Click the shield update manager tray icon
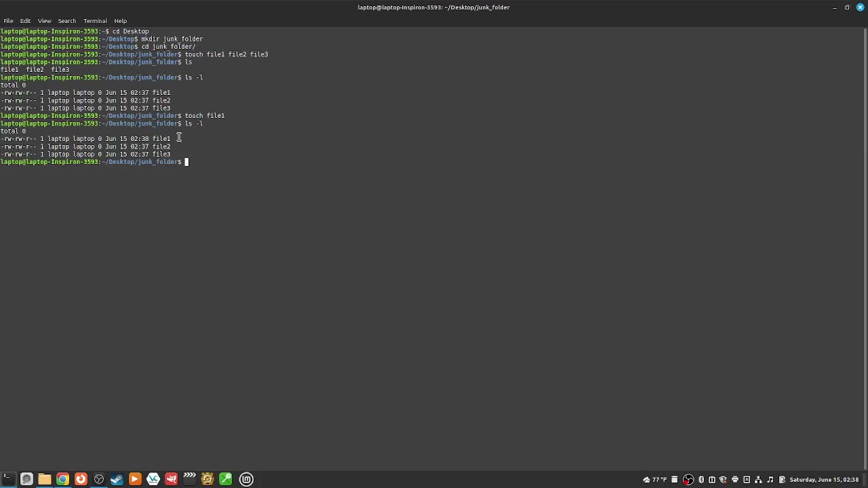This screenshot has width=868, height=488. click(x=723, y=480)
